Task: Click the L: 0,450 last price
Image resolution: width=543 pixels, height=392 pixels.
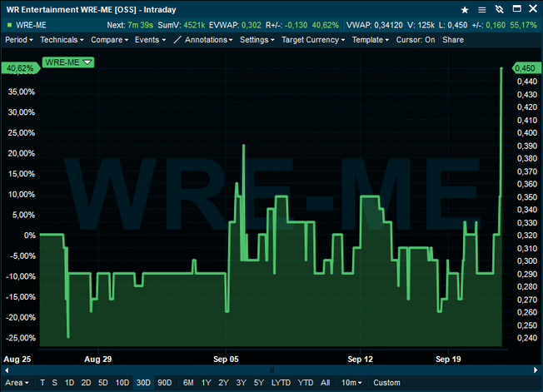Action: 453,25
